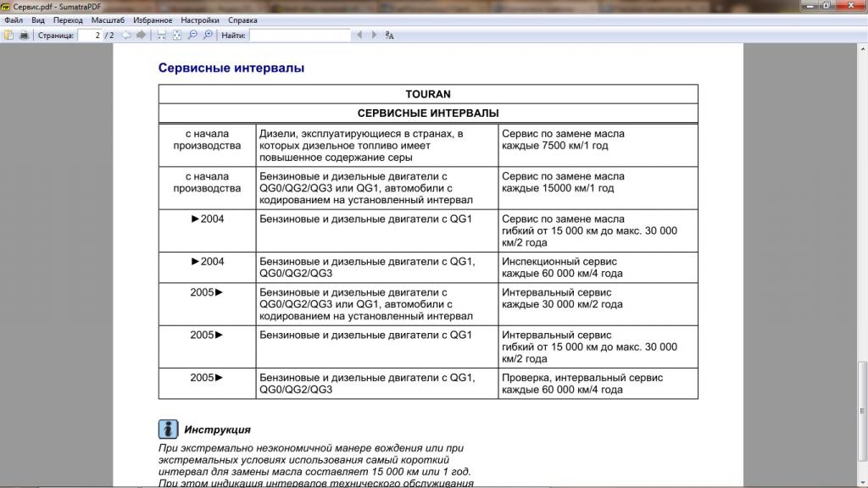Maximize the SumatraPDF window
This screenshot has height=488, width=868.
(x=826, y=6)
